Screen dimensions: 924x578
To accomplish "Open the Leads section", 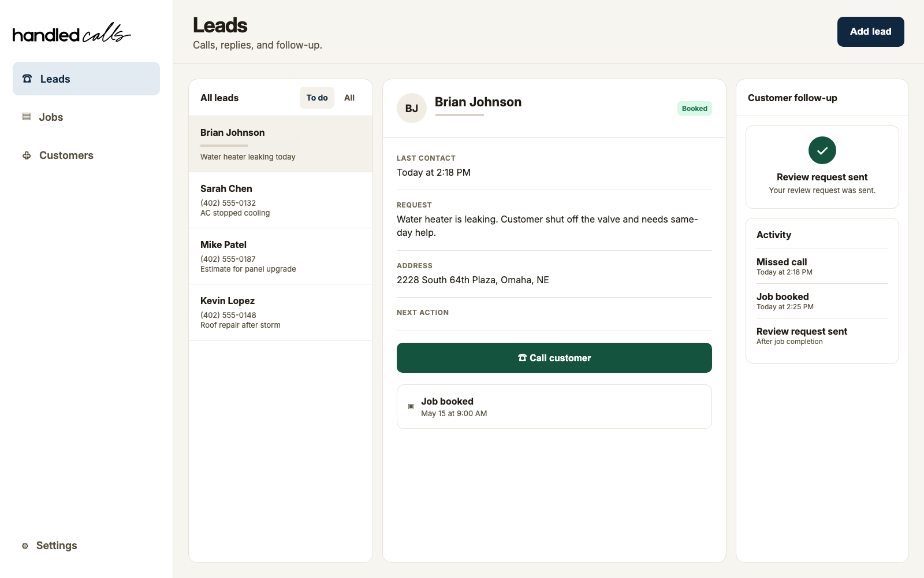I will tap(87, 79).
